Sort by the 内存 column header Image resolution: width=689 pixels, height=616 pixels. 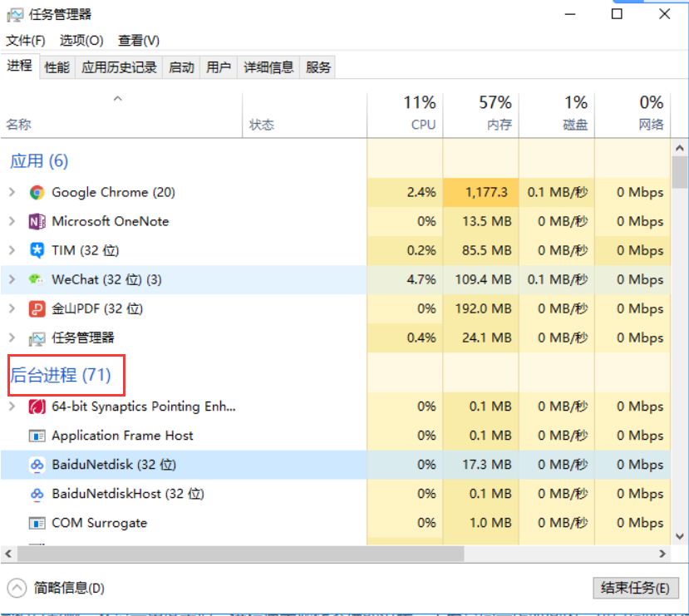(481, 115)
